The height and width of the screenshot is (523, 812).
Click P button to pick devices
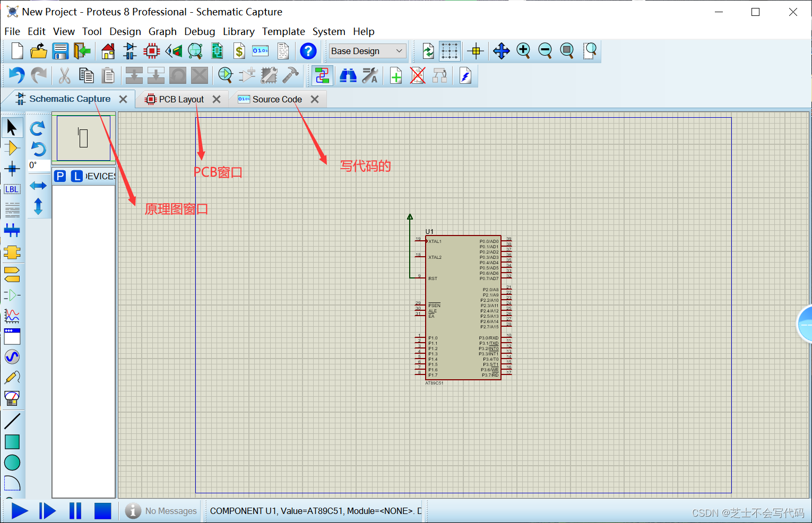60,176
